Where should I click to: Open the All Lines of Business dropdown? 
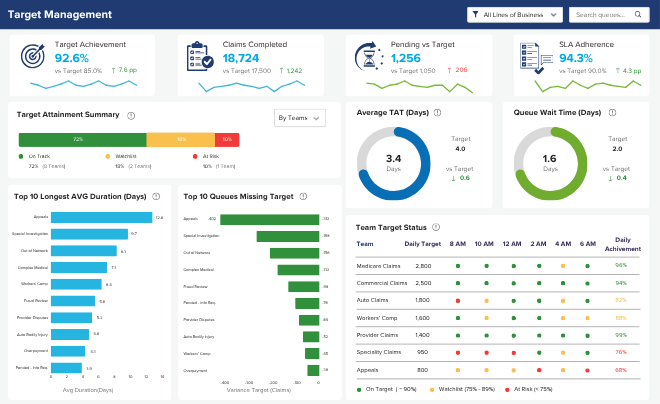point(515,15)
